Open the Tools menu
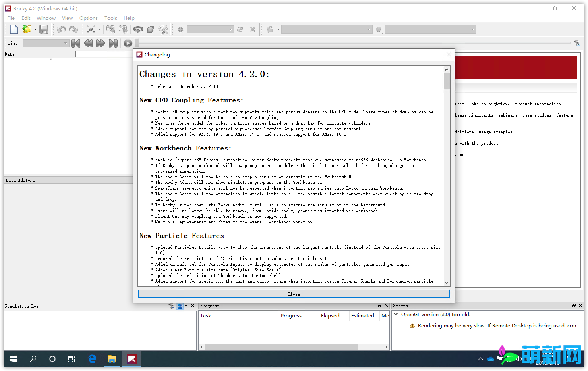The height and width of the screenshot is (371, 588). coord(110,18)
